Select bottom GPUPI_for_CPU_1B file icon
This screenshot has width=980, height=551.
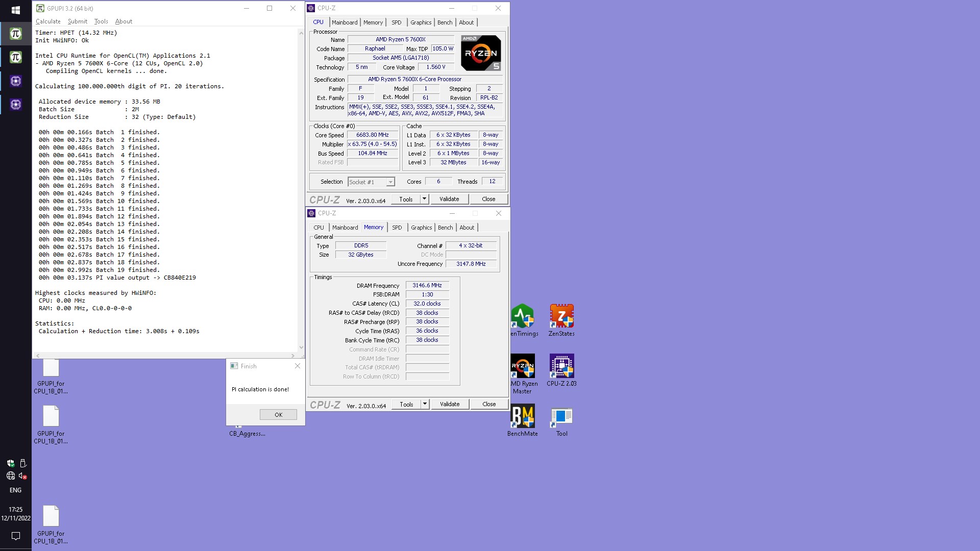point(51,525)
